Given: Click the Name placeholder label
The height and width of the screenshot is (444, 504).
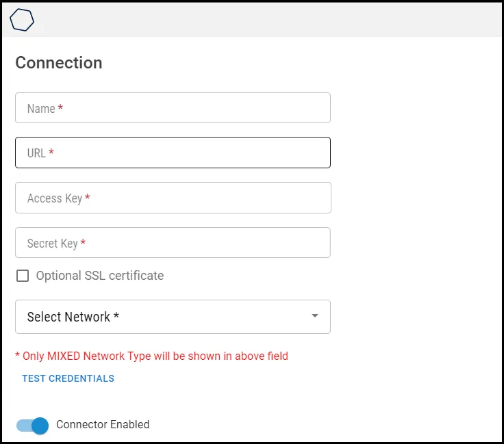Looking at the screenshot, I should pyautogui.click(x=41, y=109).
